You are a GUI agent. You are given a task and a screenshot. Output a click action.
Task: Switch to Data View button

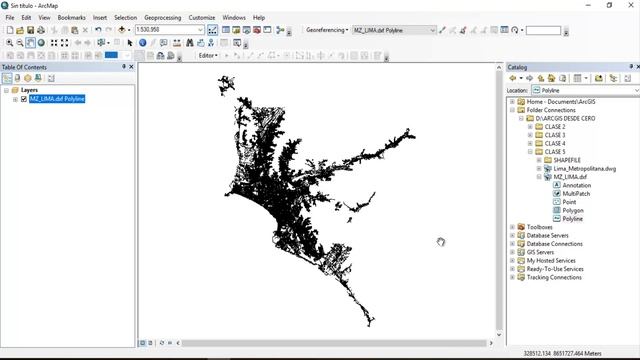coord(142,343)
